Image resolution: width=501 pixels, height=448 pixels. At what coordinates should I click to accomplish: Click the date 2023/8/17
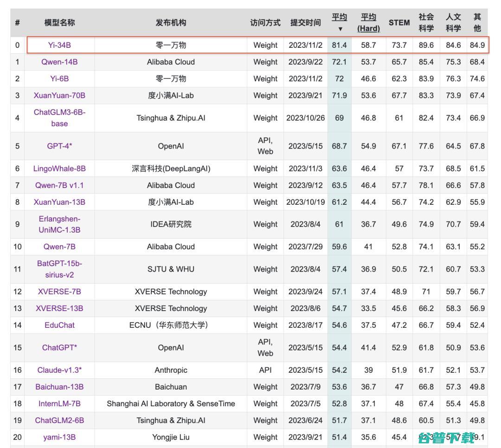point(305,325)
